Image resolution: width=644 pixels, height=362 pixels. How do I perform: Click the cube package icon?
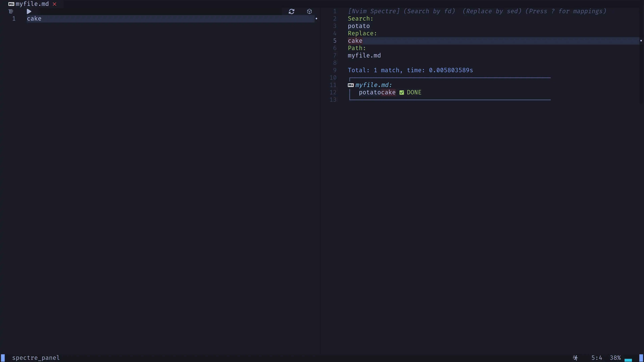(309, 12)
